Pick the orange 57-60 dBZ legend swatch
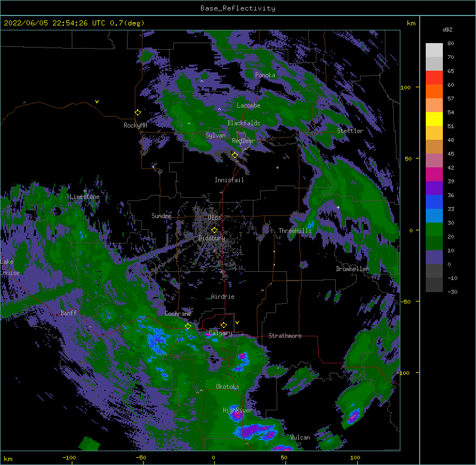 coord(434,91)
